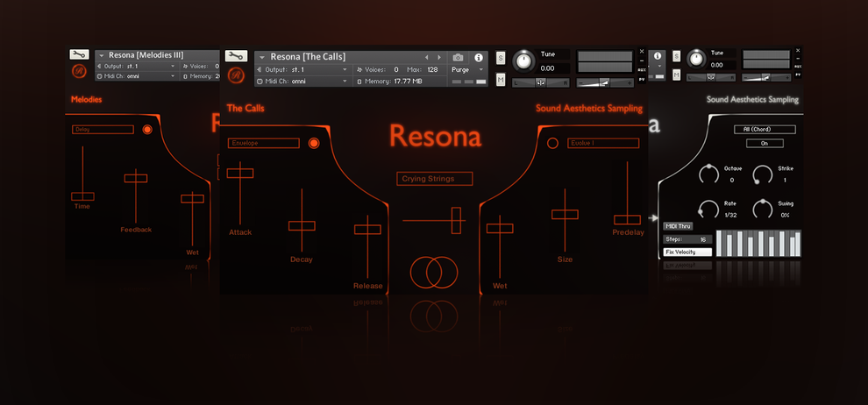Solo the rightmost instrument with S
Image resolution: width=868 pixels, height=405 pixels.
click(677, 56)
